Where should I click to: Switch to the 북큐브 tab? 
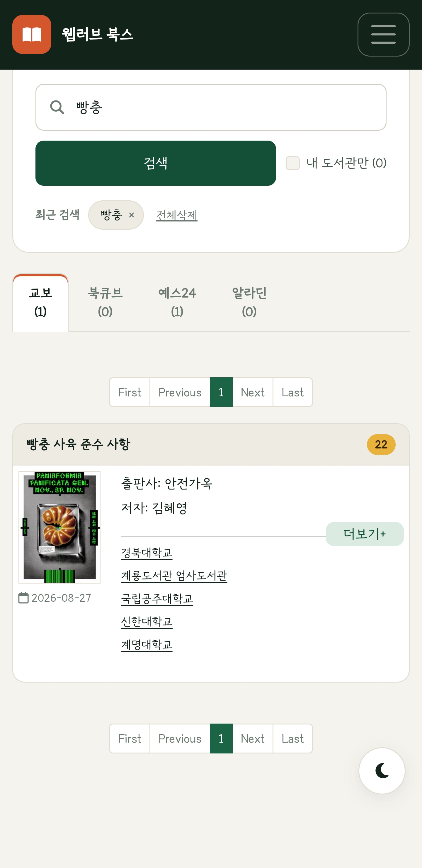coord(105,302)
